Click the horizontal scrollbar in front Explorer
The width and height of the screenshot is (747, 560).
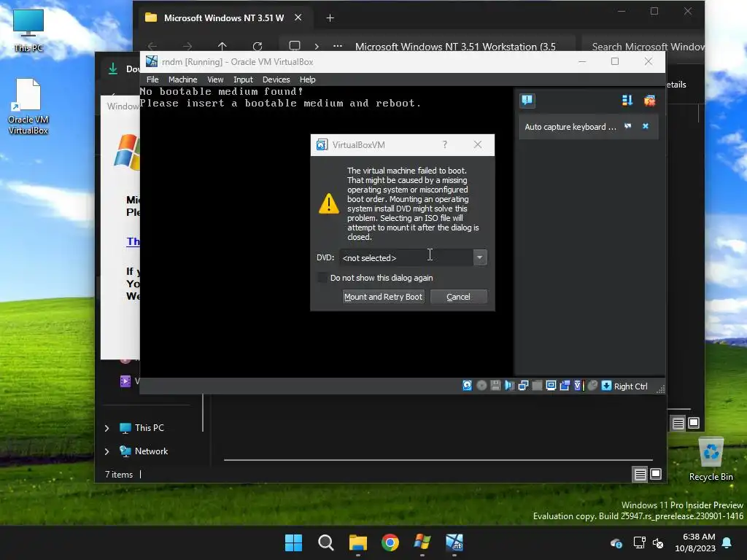(x=438, y=460)
